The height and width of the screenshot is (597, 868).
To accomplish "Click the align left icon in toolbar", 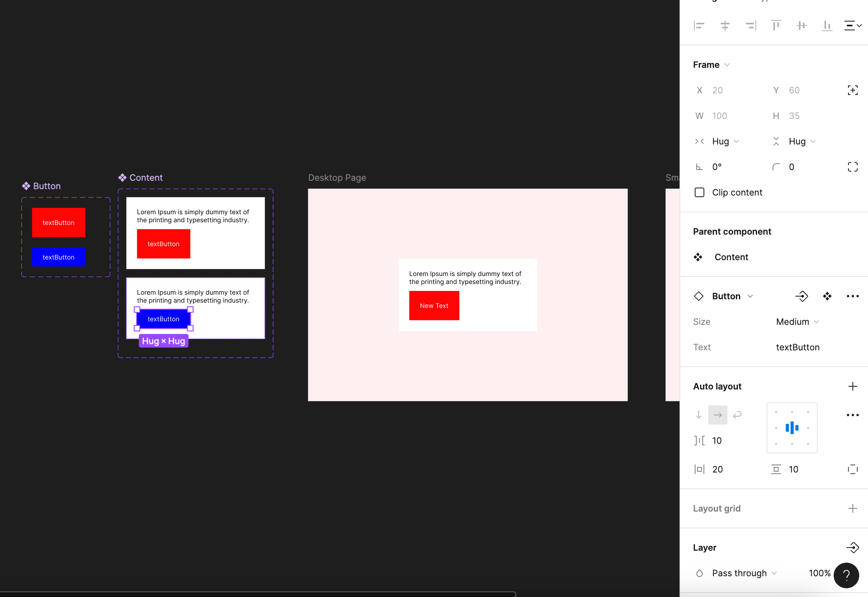I will pyautogui.click(x=698, y=26).
